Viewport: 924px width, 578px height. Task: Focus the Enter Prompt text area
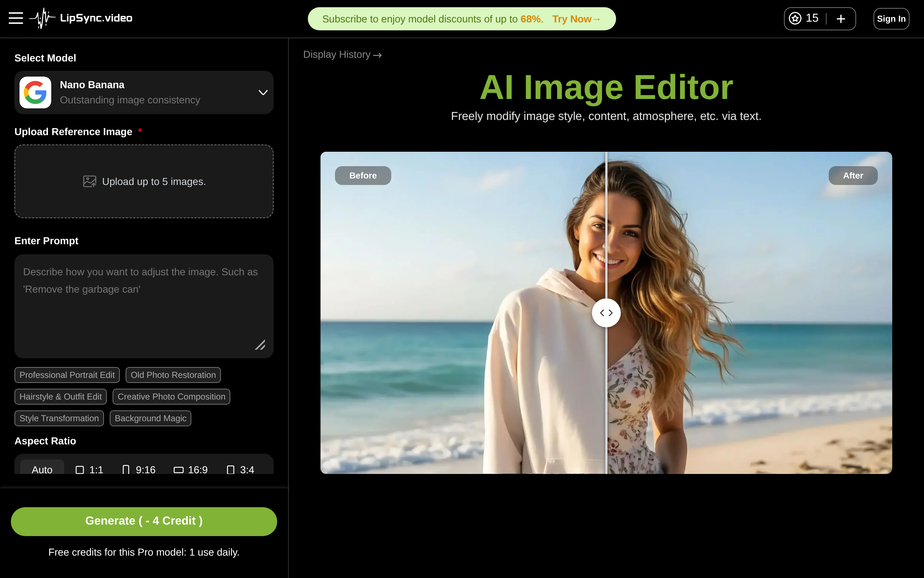144,306
